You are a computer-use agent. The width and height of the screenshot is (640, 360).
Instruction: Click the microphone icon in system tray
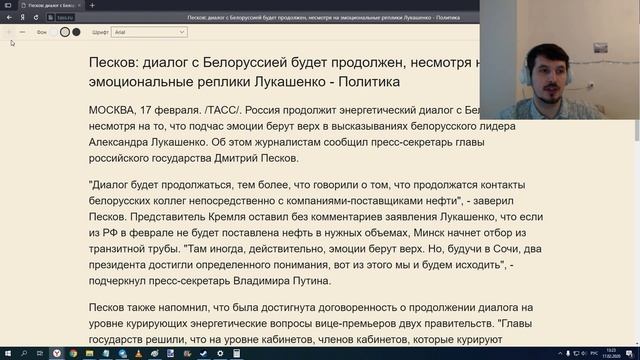[x=568, y=353]
